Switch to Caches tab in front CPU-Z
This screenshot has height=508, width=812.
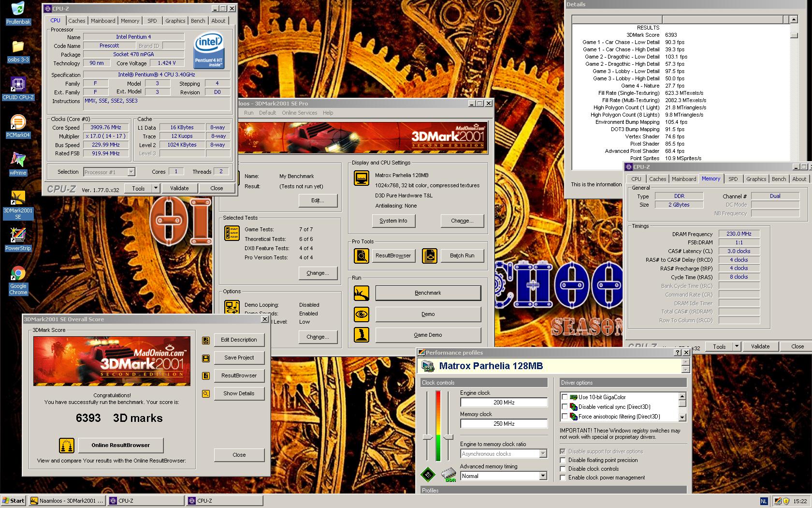click(76, 21)
